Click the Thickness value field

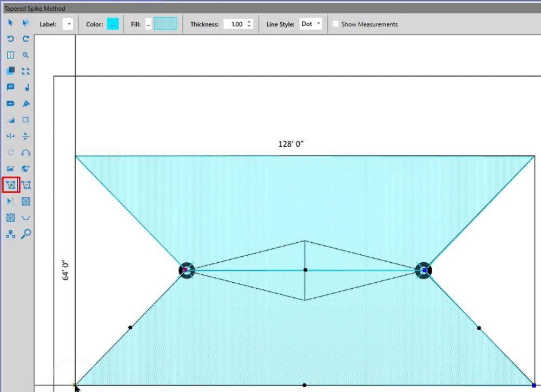[x=235, y=24]
